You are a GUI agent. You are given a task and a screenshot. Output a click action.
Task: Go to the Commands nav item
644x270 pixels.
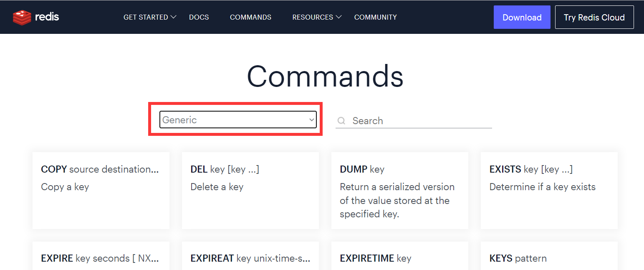(x=250, y=17)
